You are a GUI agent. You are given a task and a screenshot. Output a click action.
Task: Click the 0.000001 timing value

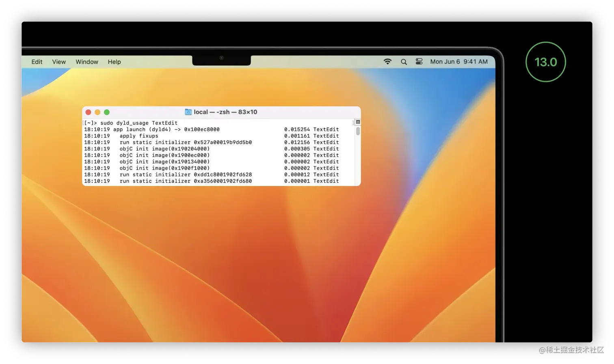pyautogui.click(x=297, y=181)
